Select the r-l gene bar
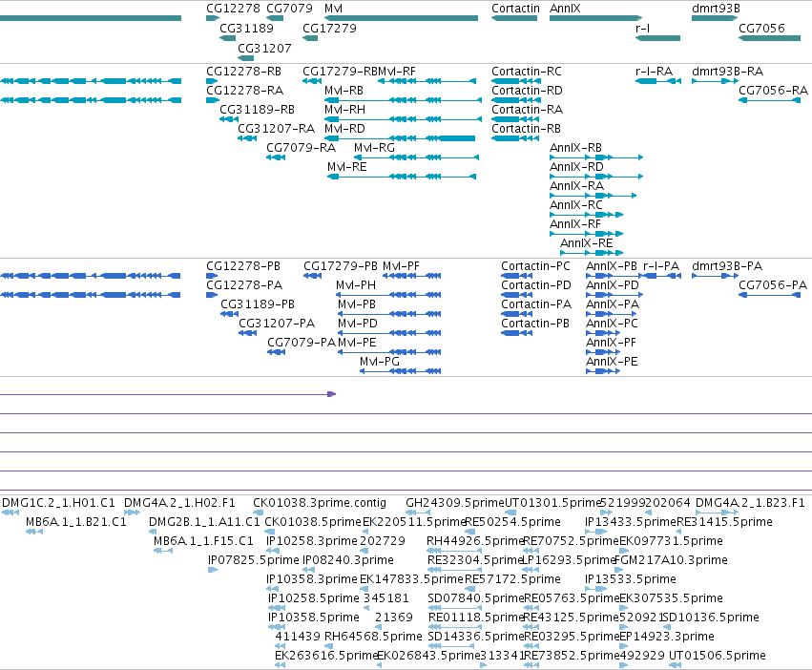 (x=657, y=38)
